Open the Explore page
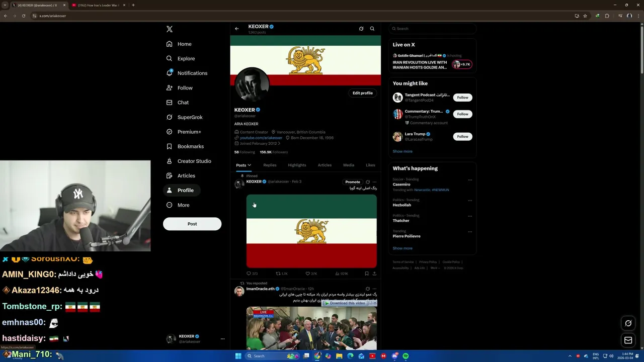This screenshot has width=644, height=362. pyautogui.click(x=181, y=59)
